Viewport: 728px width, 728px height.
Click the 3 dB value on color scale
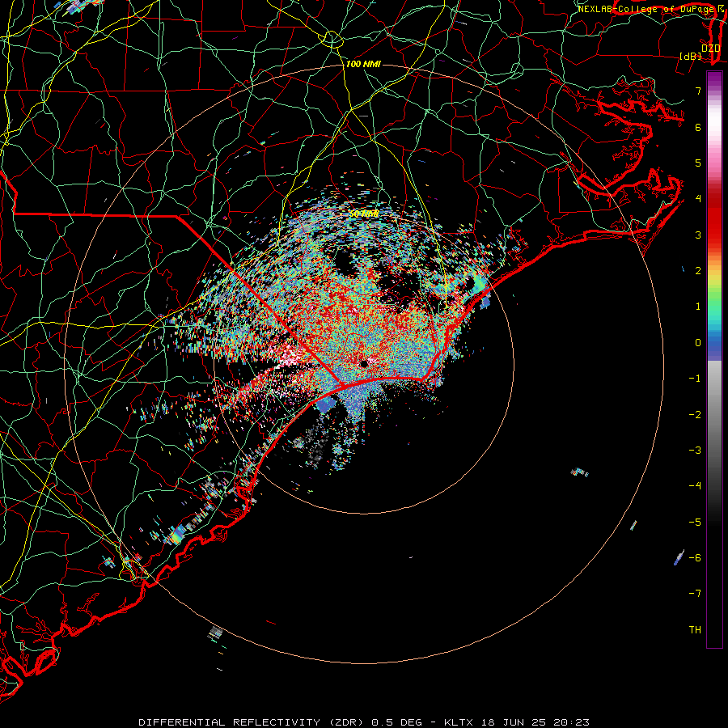point(698,235)
